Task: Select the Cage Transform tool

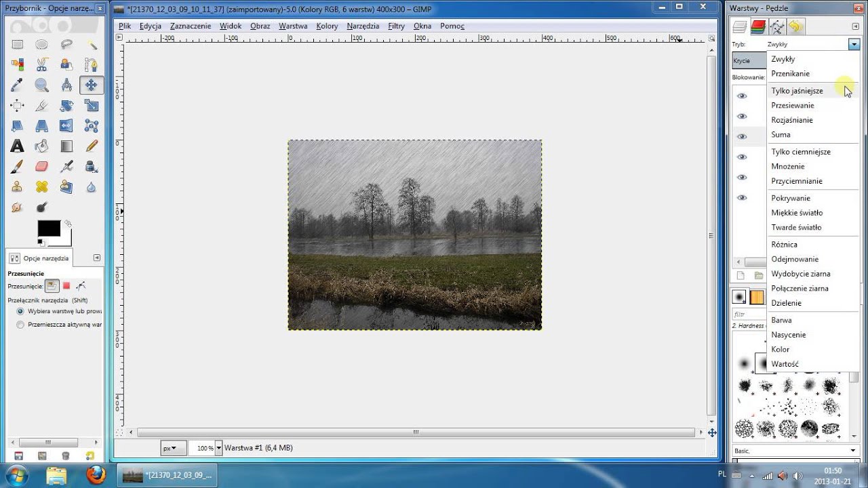Action: pos(92,126)
